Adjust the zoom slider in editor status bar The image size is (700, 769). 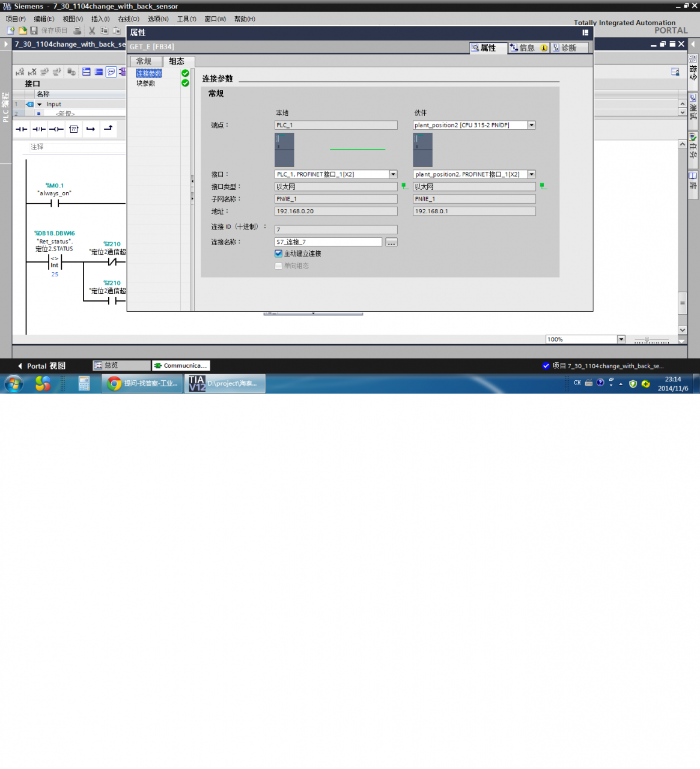(x=647, y=340)
